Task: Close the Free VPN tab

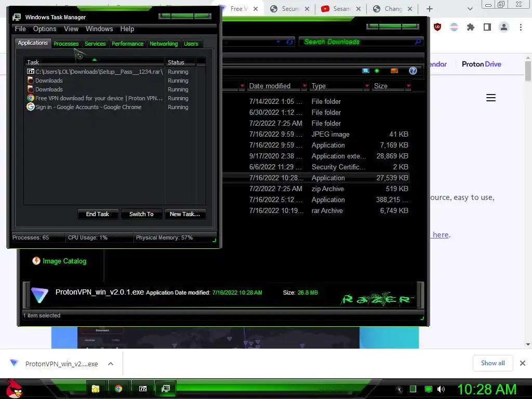Action: point(256,9)
